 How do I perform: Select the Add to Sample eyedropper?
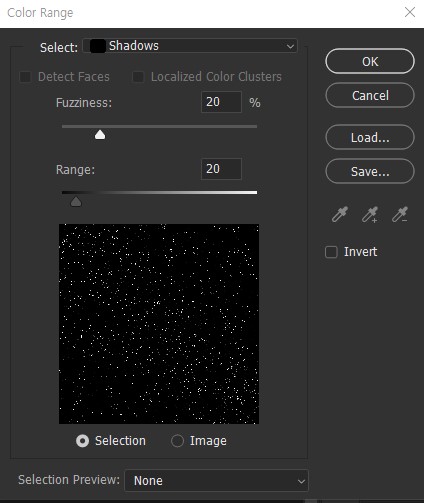[x=370, y=214]
